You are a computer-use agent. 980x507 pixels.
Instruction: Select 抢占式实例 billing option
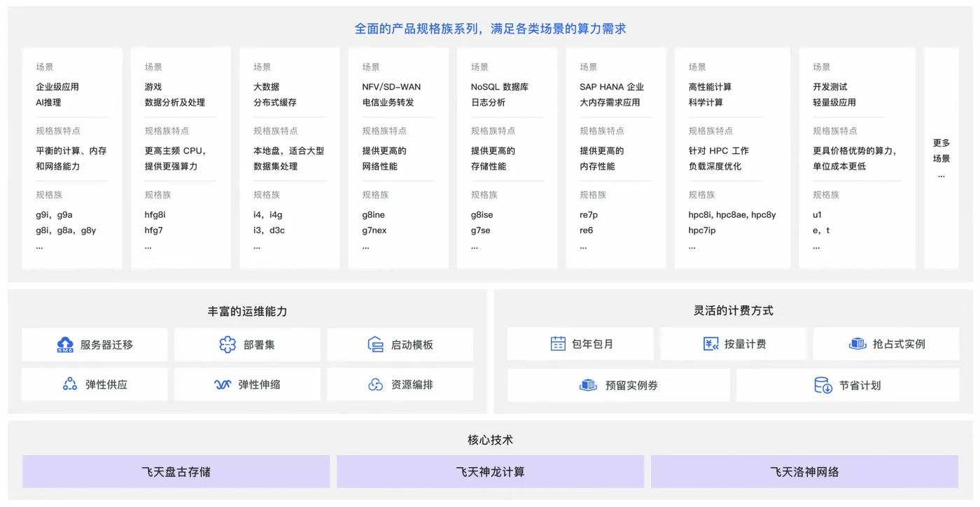(x=886, y=344)
